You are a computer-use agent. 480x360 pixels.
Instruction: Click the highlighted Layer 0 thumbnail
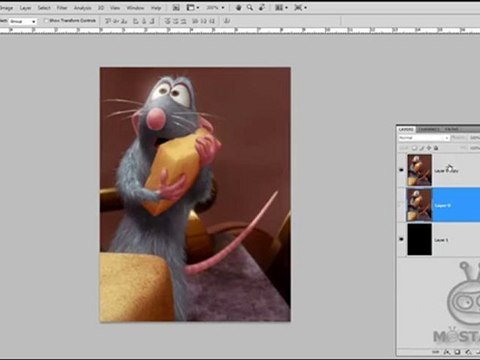click(x=419, y=205)
